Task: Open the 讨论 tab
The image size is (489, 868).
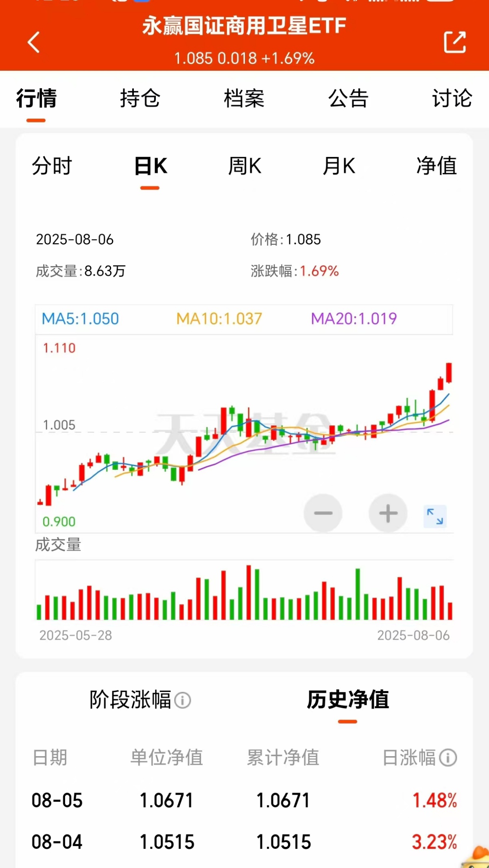Action: [x=452, y=98]
